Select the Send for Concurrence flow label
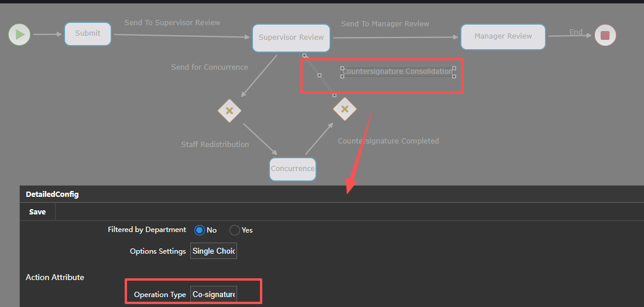Screen dimensions: 644x307 point(209,67)
